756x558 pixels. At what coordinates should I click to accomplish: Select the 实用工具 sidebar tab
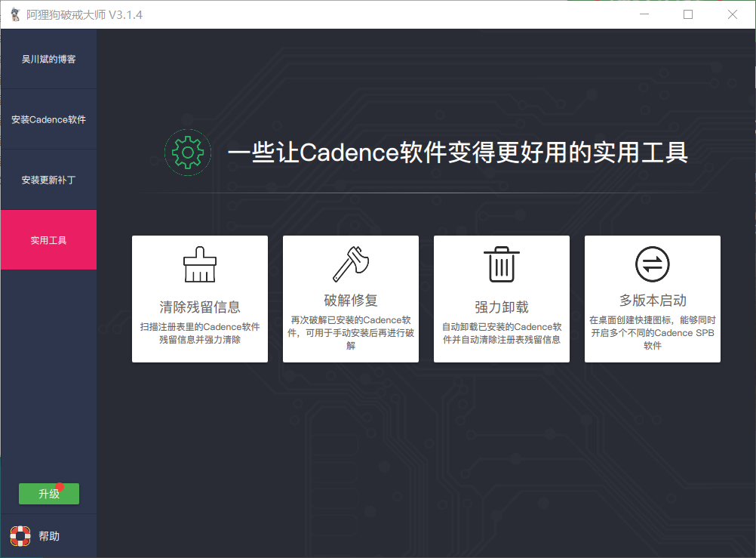pyautogui.click(x=48, y=239)
